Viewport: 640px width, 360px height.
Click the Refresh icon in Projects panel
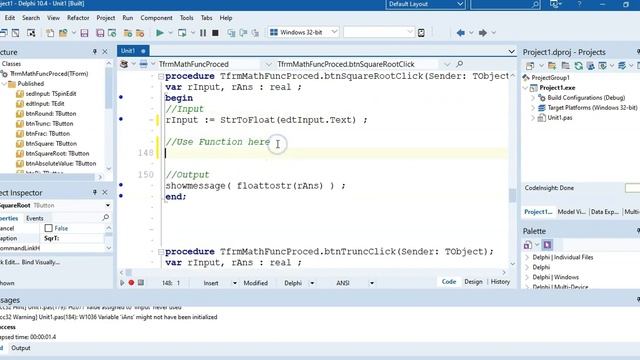(x=578, y=66)
